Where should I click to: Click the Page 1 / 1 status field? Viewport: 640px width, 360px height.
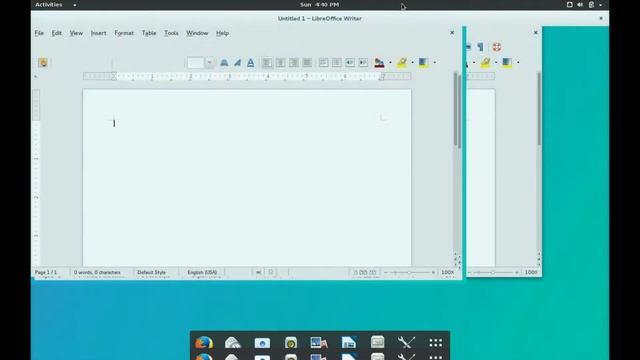(x=46, y=272)
